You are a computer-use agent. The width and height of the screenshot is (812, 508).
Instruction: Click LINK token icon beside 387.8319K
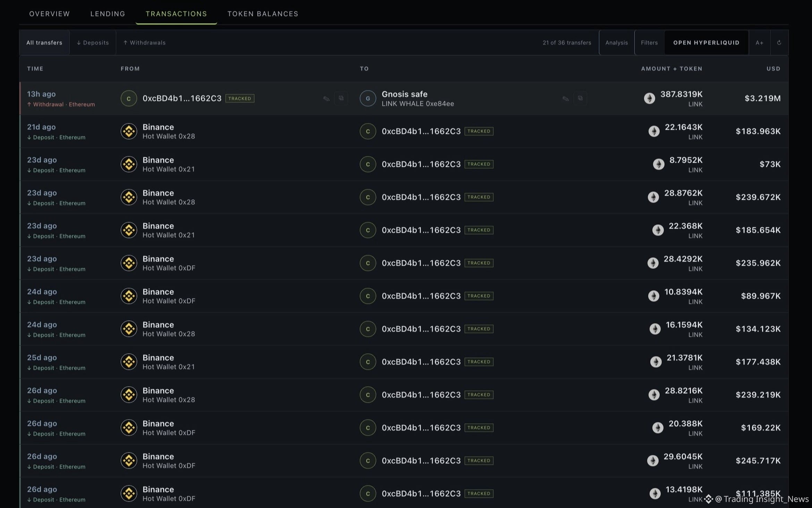click(x=650, y=98)
